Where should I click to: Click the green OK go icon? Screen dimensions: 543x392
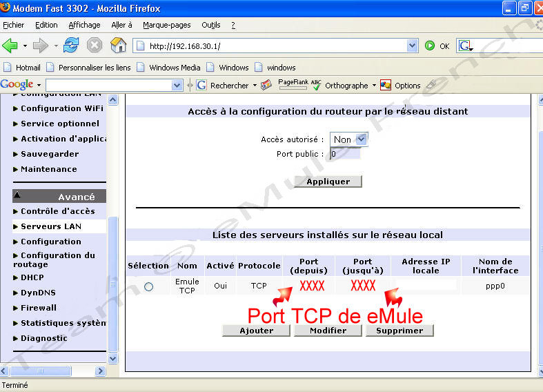point(430,46)
